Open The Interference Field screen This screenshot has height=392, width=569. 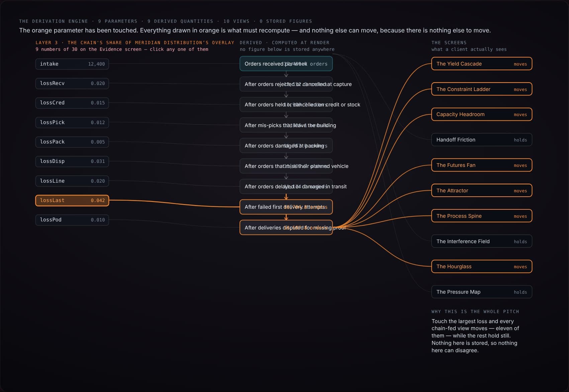tap(482, 241)
